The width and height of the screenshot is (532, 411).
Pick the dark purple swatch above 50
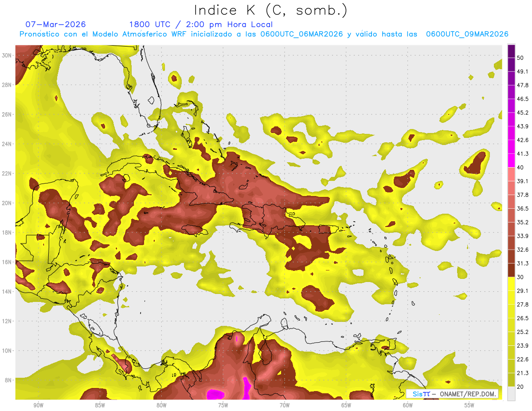coord(511,51)
